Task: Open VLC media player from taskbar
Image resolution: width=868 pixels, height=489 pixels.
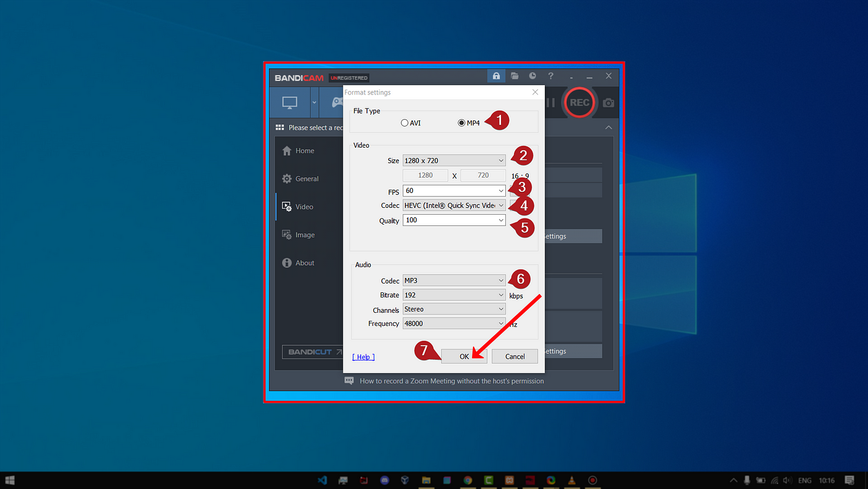Action: tap(572, 480)
